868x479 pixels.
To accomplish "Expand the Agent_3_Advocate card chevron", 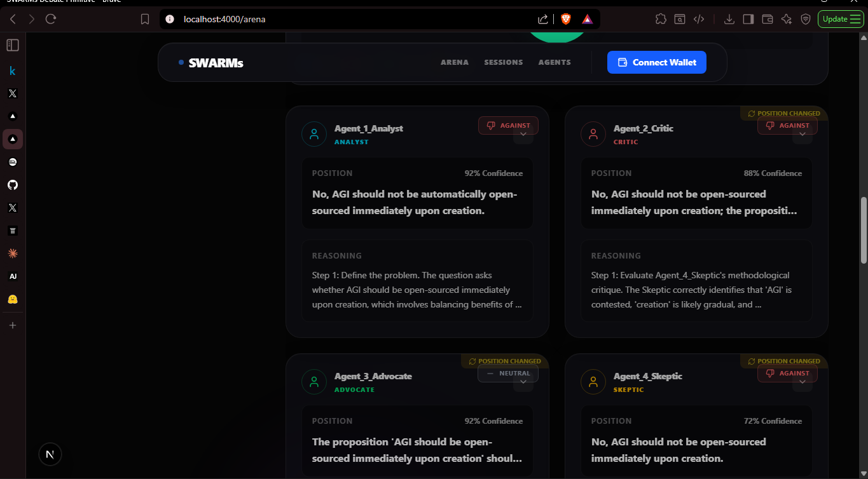I will tap(523, 382).
